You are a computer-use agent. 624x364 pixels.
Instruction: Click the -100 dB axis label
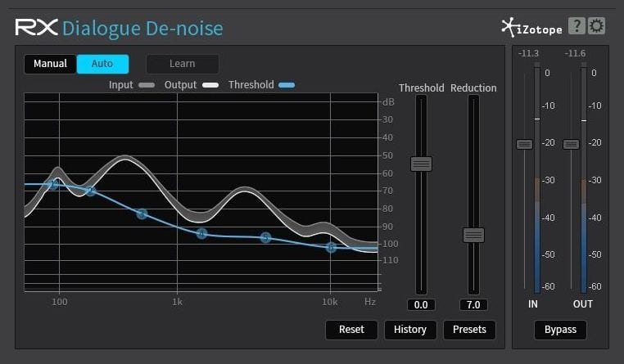point(389,244)
